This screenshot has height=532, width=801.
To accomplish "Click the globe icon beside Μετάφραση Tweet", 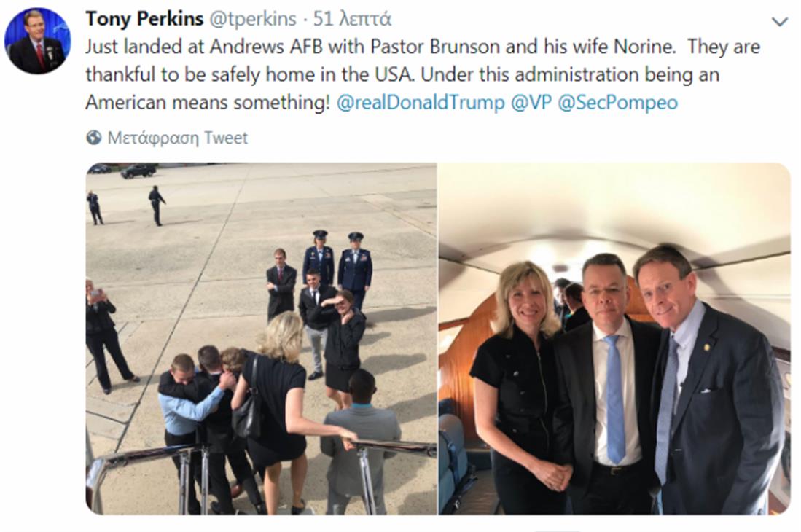I will coord(93,138).
